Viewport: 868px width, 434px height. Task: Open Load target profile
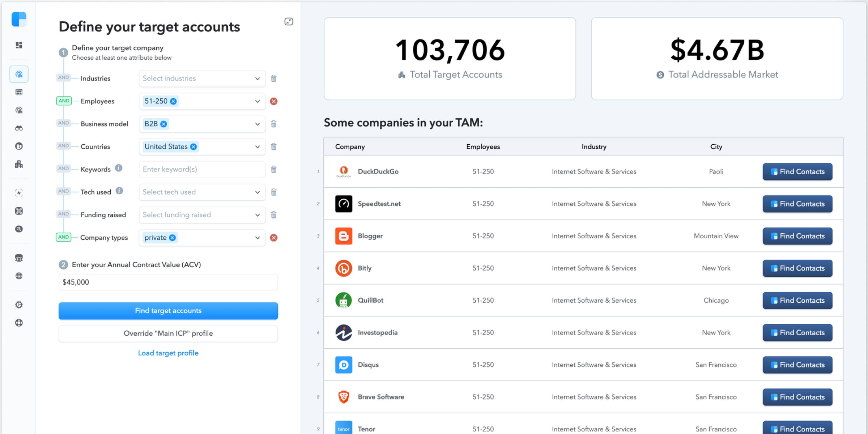168,353
